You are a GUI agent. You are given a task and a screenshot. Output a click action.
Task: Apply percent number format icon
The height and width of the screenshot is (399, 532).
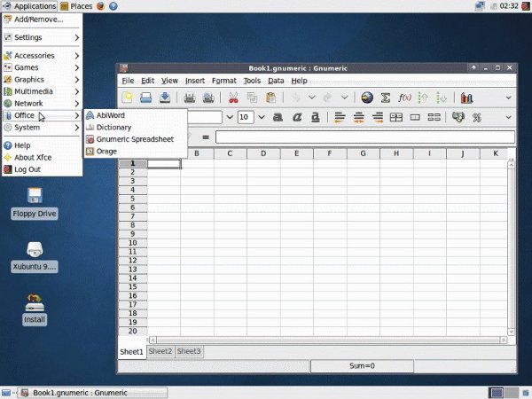477,117
